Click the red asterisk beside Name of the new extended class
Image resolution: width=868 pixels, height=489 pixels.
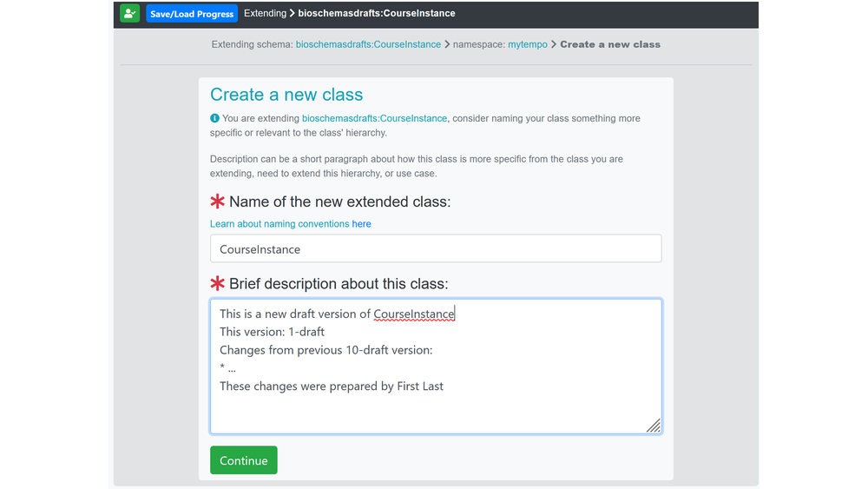click(218, 201)
